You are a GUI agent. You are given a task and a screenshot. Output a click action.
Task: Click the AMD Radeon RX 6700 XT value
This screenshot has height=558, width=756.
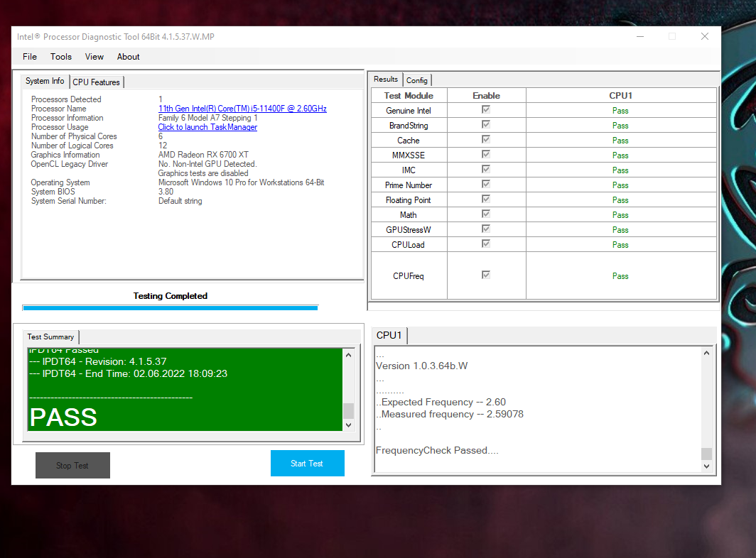point(203,155)
